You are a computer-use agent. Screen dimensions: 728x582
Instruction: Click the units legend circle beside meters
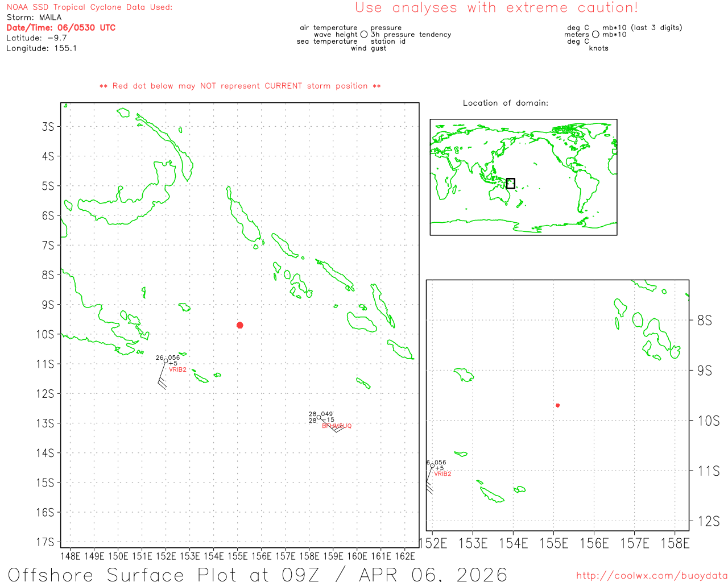click(595, 35)
